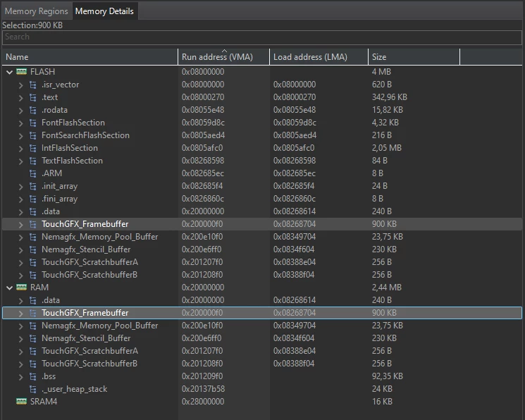525x420 pixels.
Task: Click the .text section icon
Action: click(33, 97)
